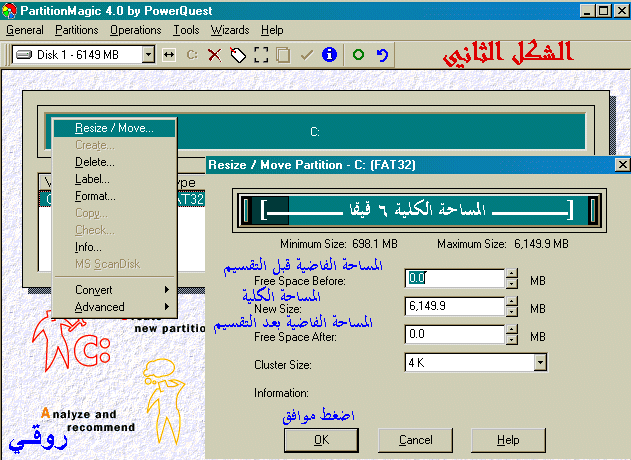Screen dimensions: 631x460
Task: Click the red X delete partition icon
Action: tap(214, 55)
